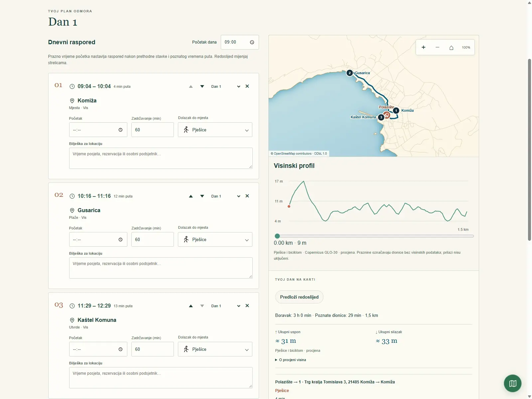Click clock icon in Početak dana field
Image resolution: width=532 pixels, height=399 pixels.
point(252,42)
